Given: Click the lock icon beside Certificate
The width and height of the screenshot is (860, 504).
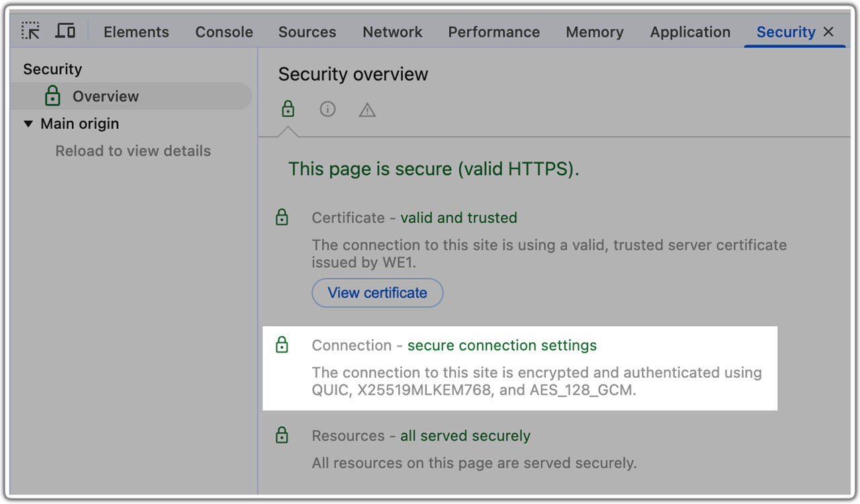Looking at the screenshot, I should pos(282,217).
